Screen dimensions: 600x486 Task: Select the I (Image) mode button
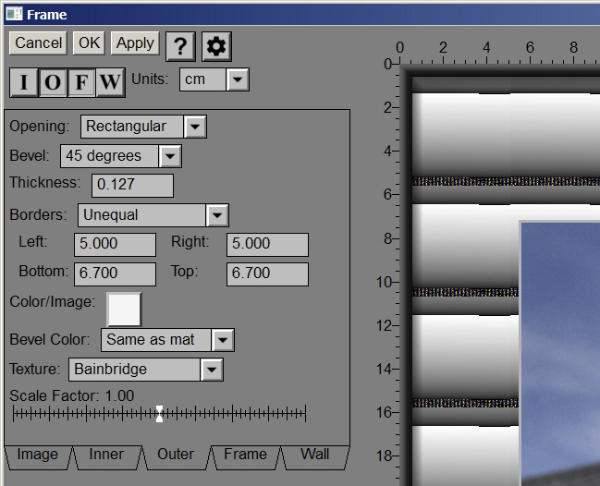24,83
